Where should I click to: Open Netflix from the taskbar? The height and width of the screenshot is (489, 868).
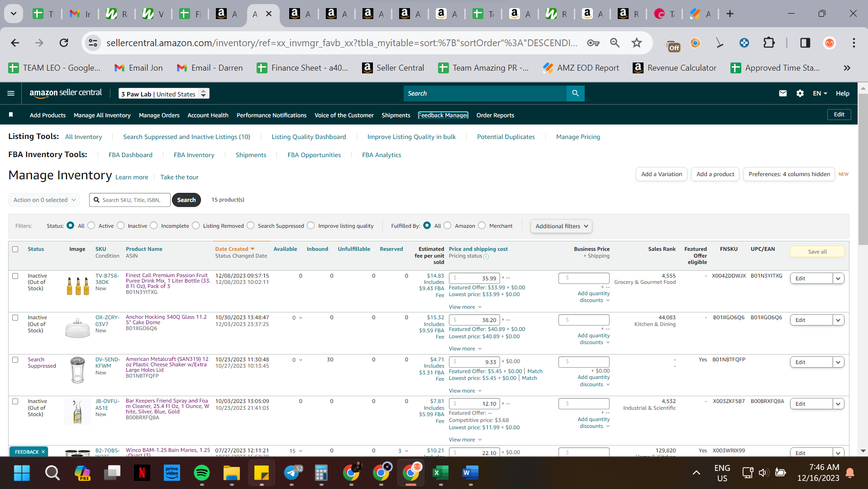point(142,473)
